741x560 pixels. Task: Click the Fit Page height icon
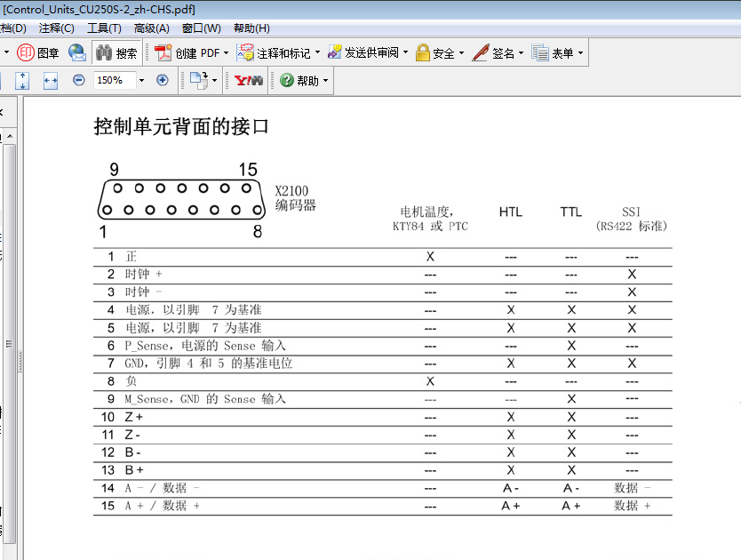(22, 80)
